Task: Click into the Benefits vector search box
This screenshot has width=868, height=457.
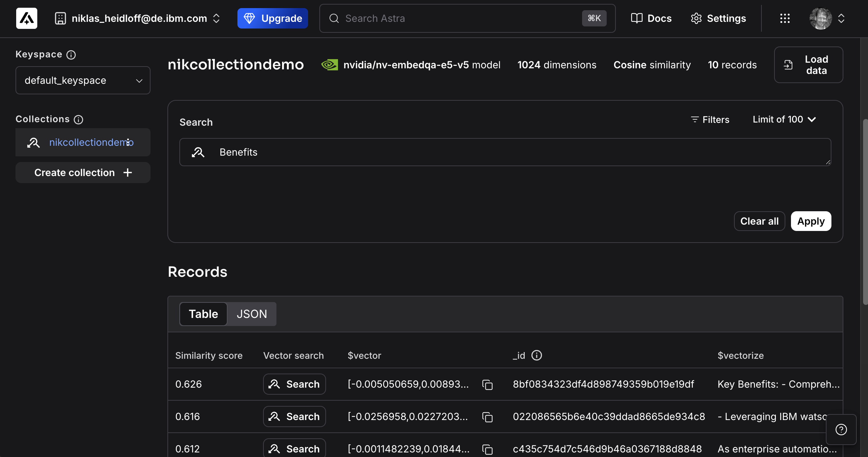Action: 505,152
